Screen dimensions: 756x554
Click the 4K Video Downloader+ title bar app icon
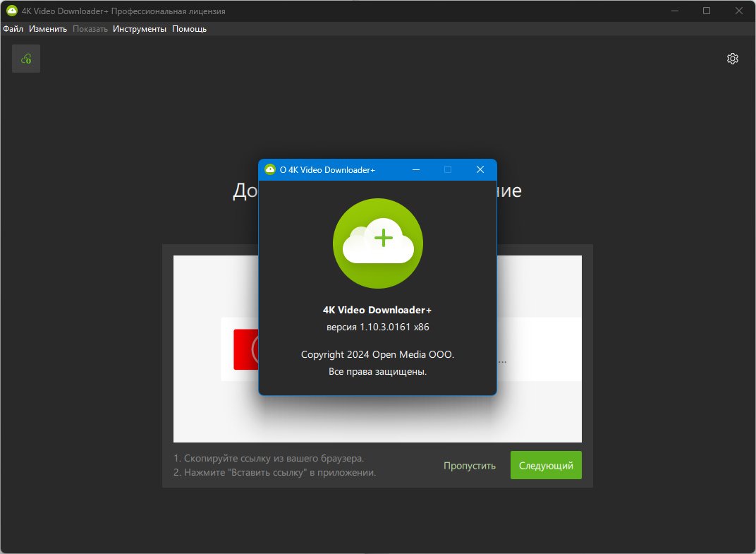coord(12,11)
